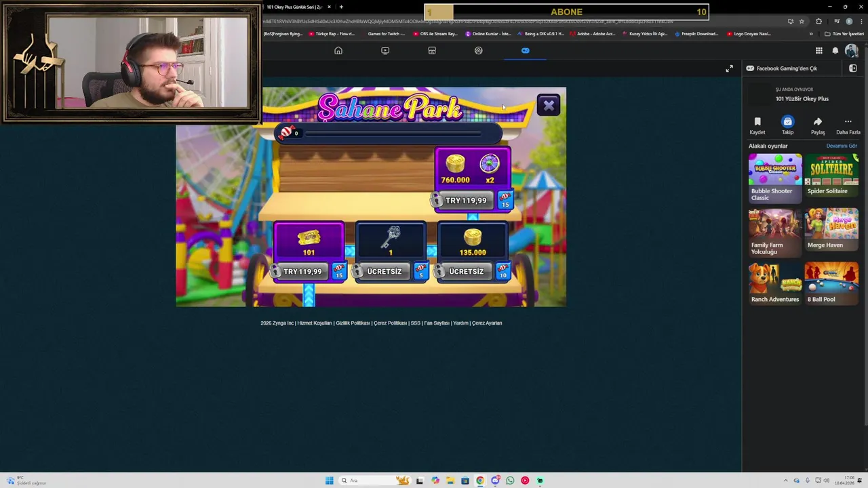The height and width of the screenshot is (488, 868).
Task: Open Bubble Shooter Classic game thumbnail
Action: click(x=775, y=169)
